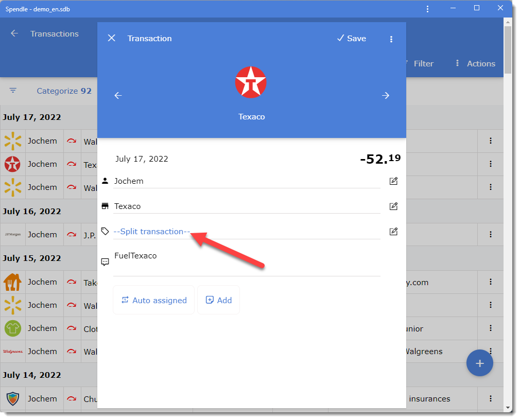
Task: Click the scrollbar down arrow
Action: pos(508,408)
